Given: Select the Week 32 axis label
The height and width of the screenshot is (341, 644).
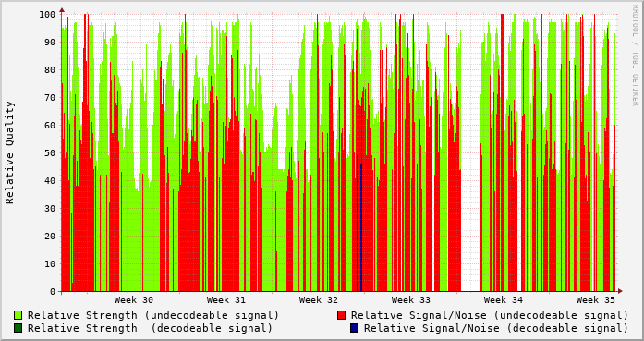Looking at the screenshot, I should tap(318, 300).
